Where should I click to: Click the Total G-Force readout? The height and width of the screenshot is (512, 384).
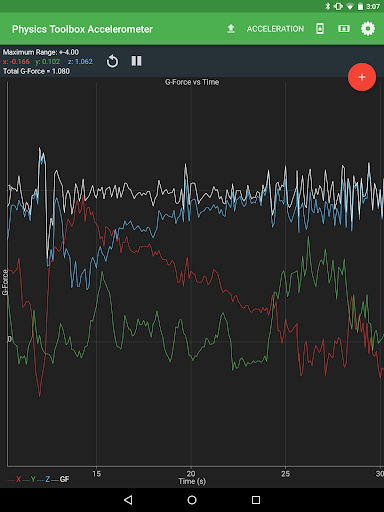click(36, 71)
